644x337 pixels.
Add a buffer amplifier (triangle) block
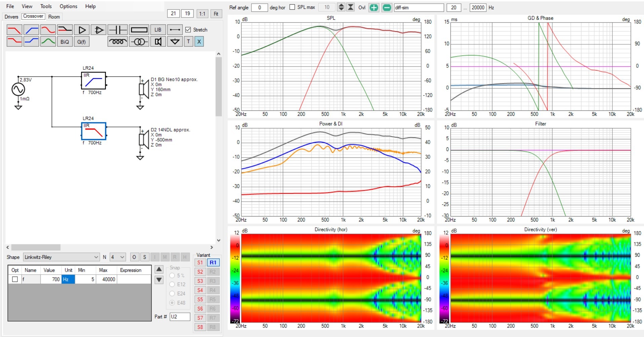[x=82, y=30]
